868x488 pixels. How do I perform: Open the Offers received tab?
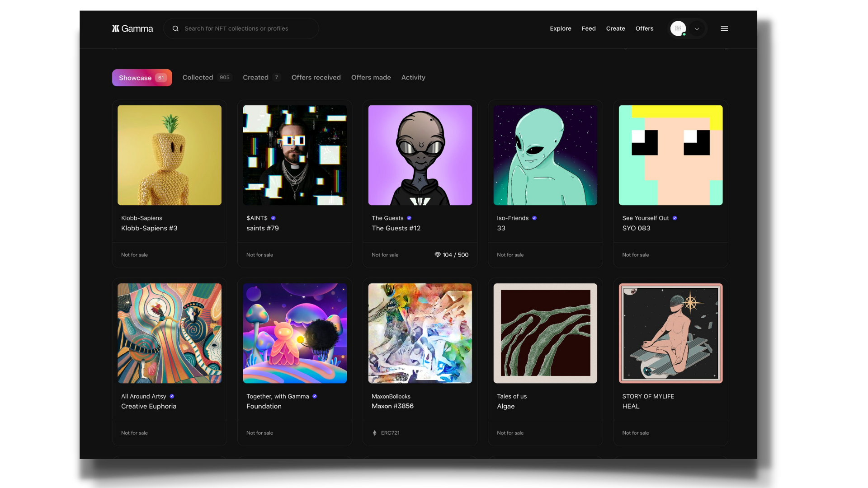point(316,78)
